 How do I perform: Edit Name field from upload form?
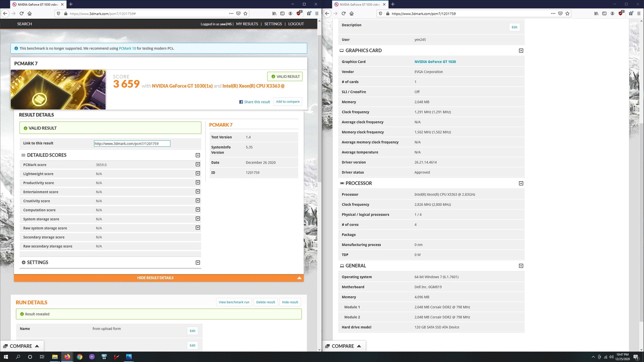tap(192, 331)
